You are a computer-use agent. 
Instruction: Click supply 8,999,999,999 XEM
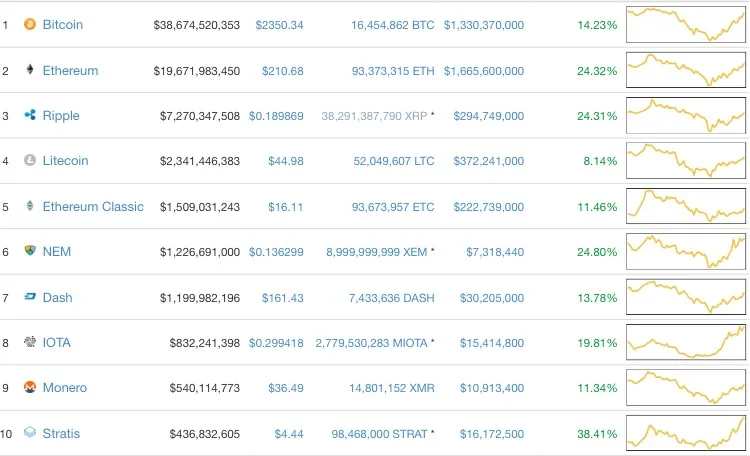(x=376, y=252)
